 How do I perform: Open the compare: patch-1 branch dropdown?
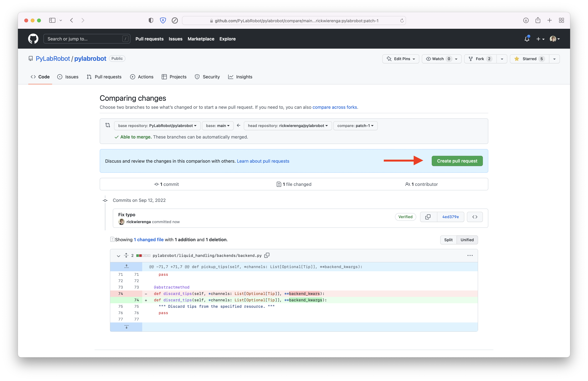pyautogui.click(x=355, y=126)
